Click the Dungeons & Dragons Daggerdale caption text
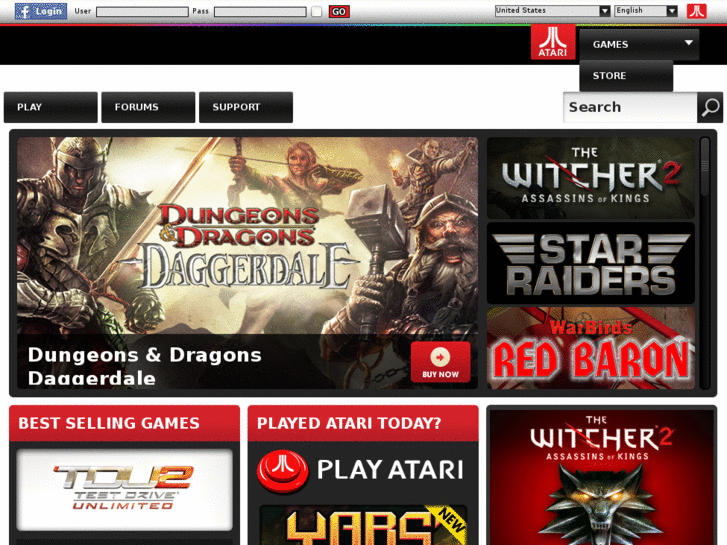 (145, 366)
